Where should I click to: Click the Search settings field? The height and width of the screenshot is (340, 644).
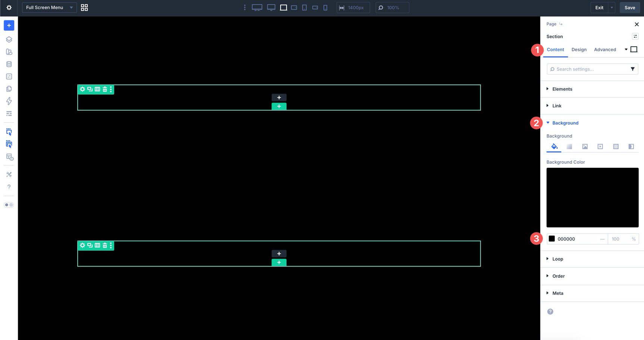click(593, 69)
